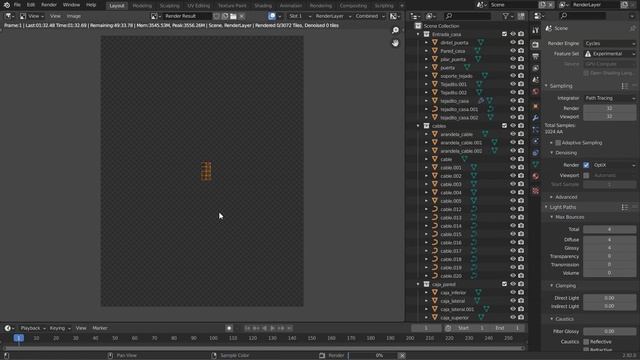Switch to the Compositing workspace tab
Image resolution: width=640 pixels, height=360 pixels.
coord(353,6)
